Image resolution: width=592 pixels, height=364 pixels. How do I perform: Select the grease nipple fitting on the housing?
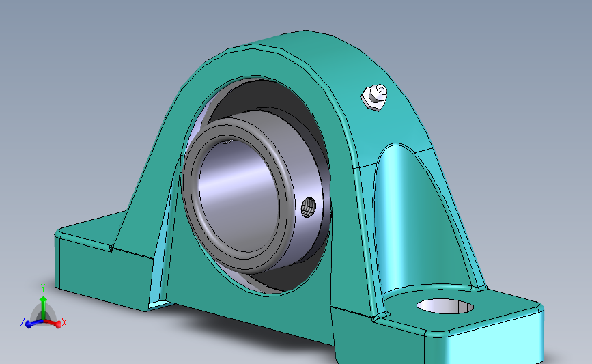374,97
